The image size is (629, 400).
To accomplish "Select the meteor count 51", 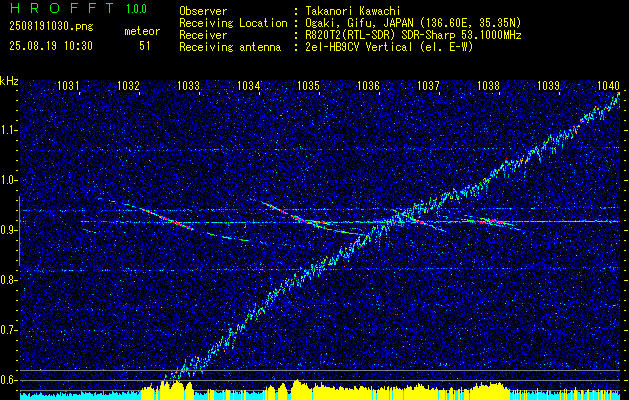I will [145, 46].
